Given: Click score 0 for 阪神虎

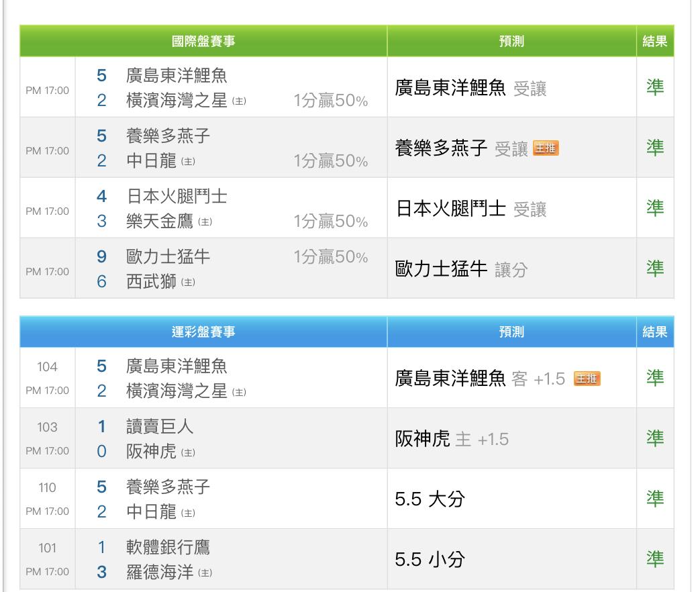Looking at the screenshot, I should click(102, 451).
